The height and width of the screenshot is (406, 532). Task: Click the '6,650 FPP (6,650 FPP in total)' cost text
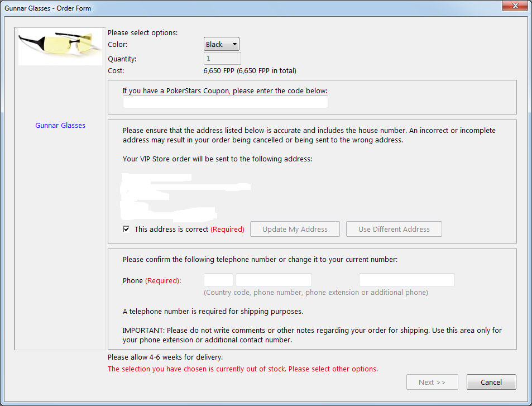click(x=250, y=70)
